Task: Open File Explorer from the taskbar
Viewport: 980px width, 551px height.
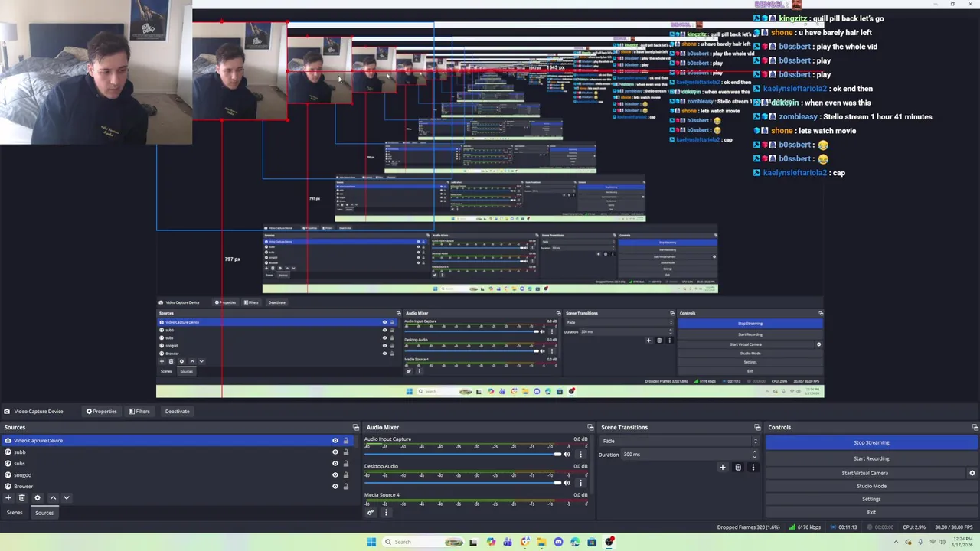Action: click(541, 542)
